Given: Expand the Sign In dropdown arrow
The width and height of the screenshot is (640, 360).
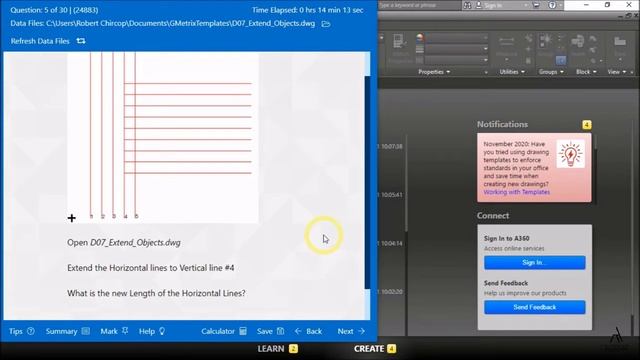Looking at the screenshot, I should [x=526, y=5].
